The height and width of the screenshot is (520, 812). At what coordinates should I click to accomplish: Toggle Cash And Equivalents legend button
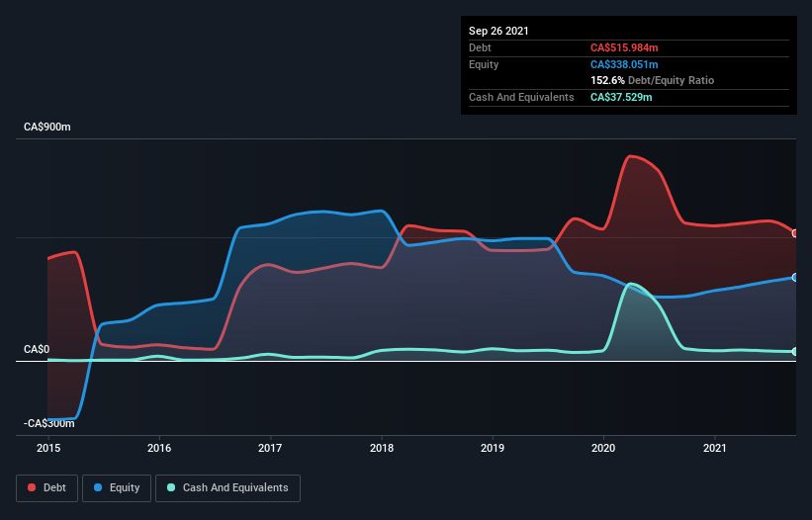click(227, 488)
